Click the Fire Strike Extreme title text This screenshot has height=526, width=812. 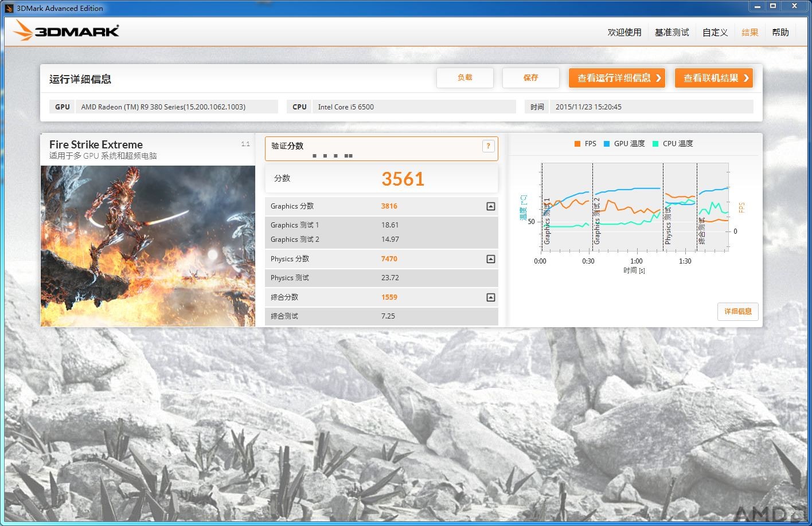[x=96, y=145]
